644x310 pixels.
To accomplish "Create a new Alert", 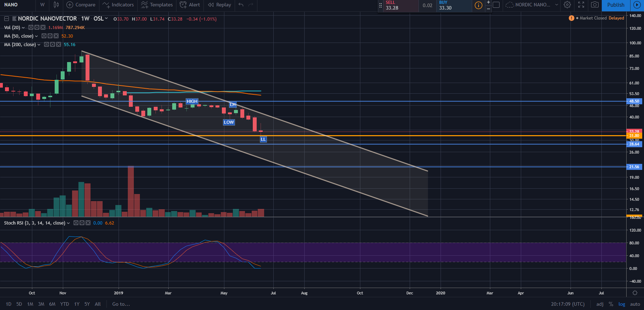I will [190, 5].
